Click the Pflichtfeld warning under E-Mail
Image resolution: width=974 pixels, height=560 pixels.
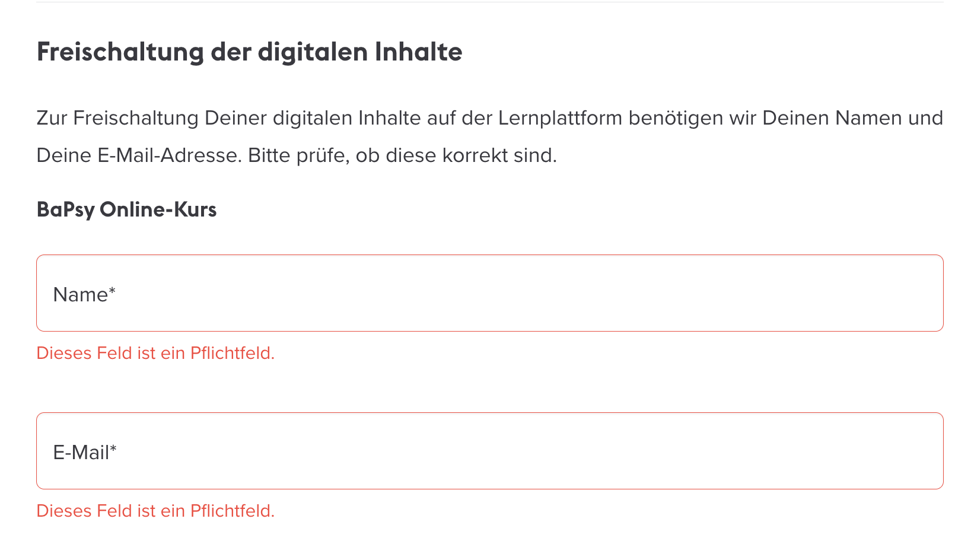coord(156,510)
